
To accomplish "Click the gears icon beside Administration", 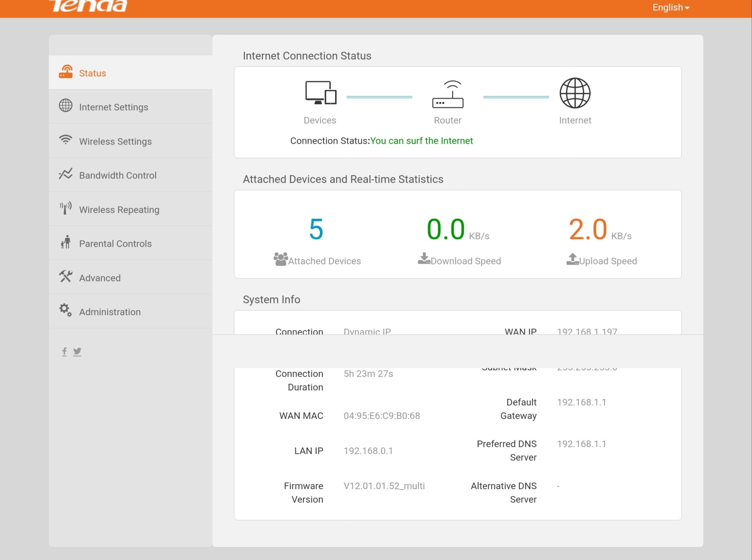I will point(66,310).
